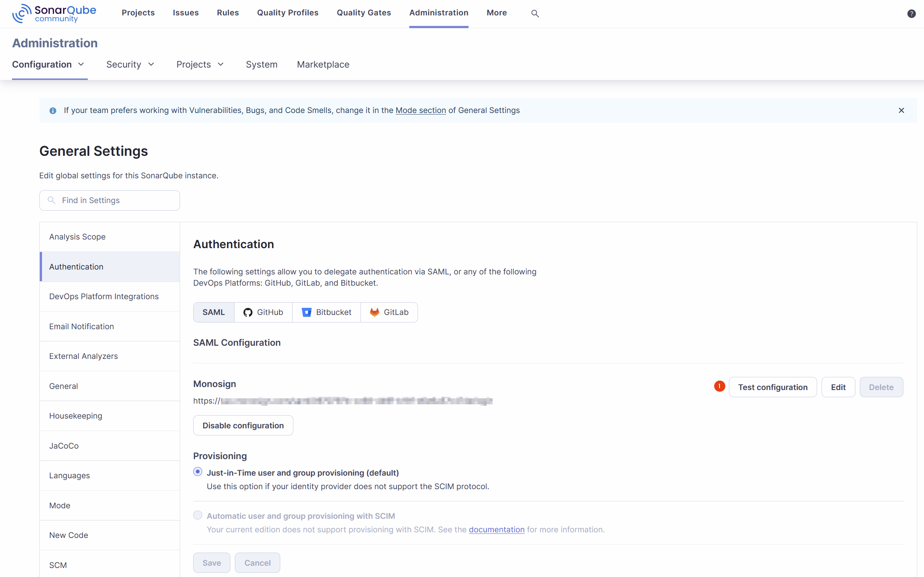Dismiss the info banner with X icon
The image size is (924, 577).
(x=901, y=110)
